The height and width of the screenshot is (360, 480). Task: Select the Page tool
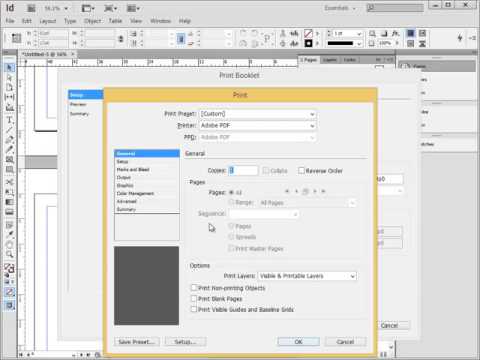click(9, 87)
